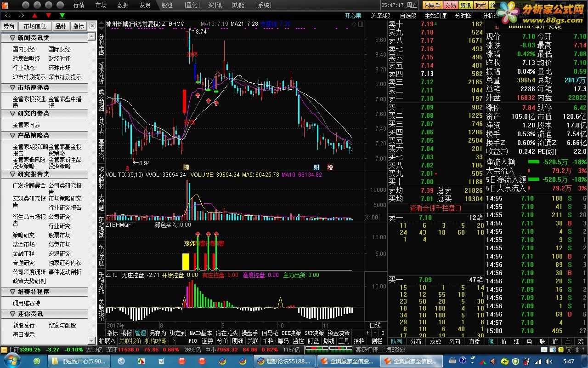Open the 金管家内参 link

[x=27, y=125]
